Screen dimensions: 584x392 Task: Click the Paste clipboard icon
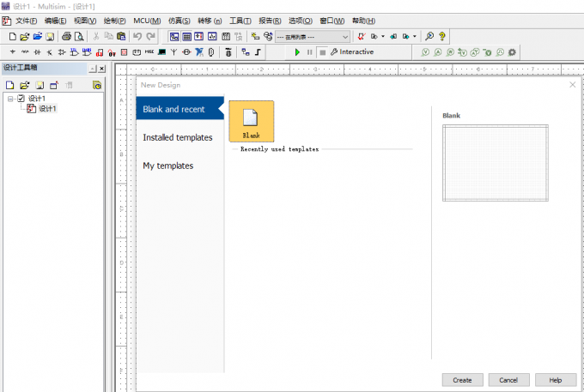coord(121,36)
